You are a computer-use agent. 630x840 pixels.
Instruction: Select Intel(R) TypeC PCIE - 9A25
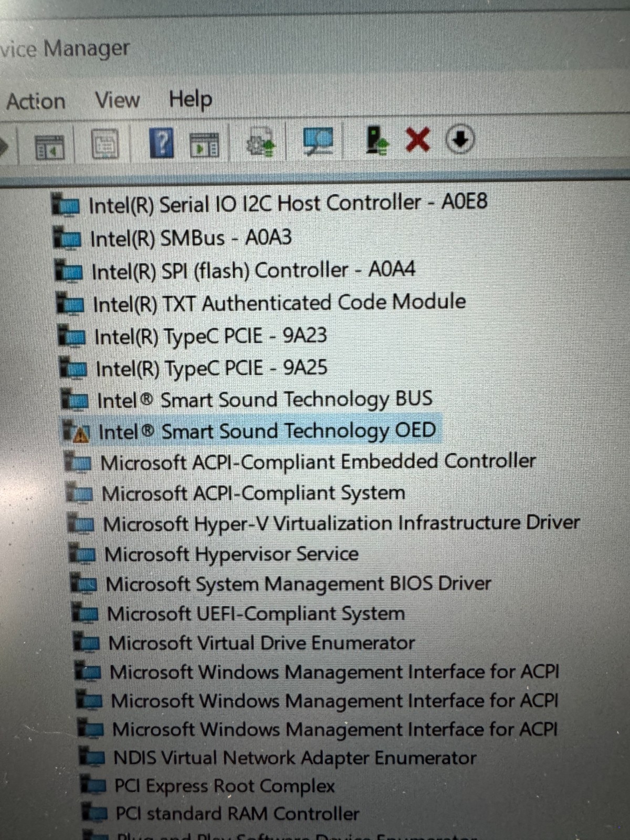[211, 368]
